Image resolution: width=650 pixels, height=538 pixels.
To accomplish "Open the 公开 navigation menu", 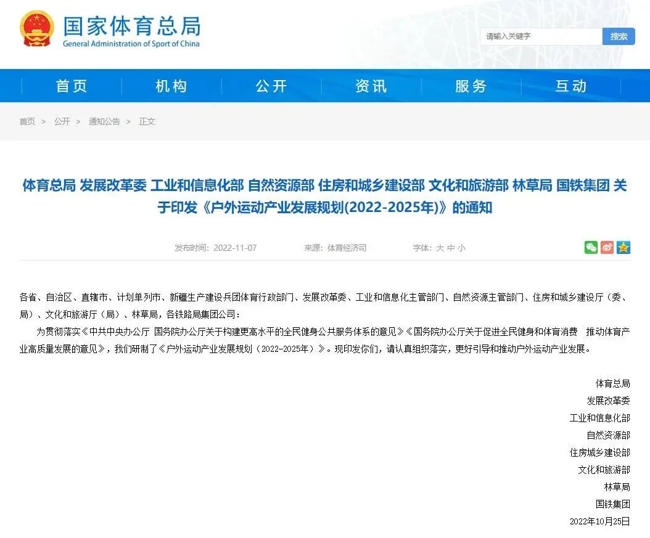I will coord(271,86).
